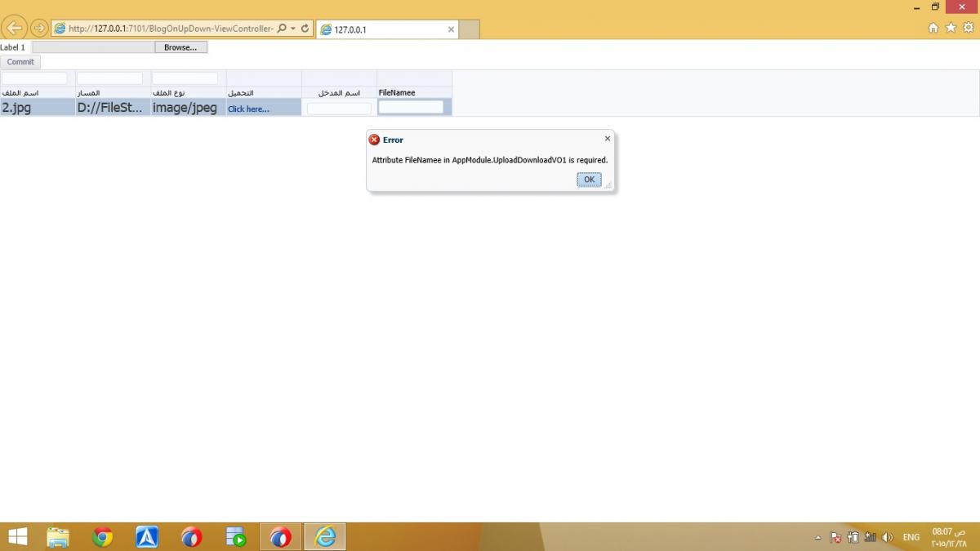This screenshot has height=551, width=980.
Task: Show hidden system tray icons arrow
Action: click(818, 538)
